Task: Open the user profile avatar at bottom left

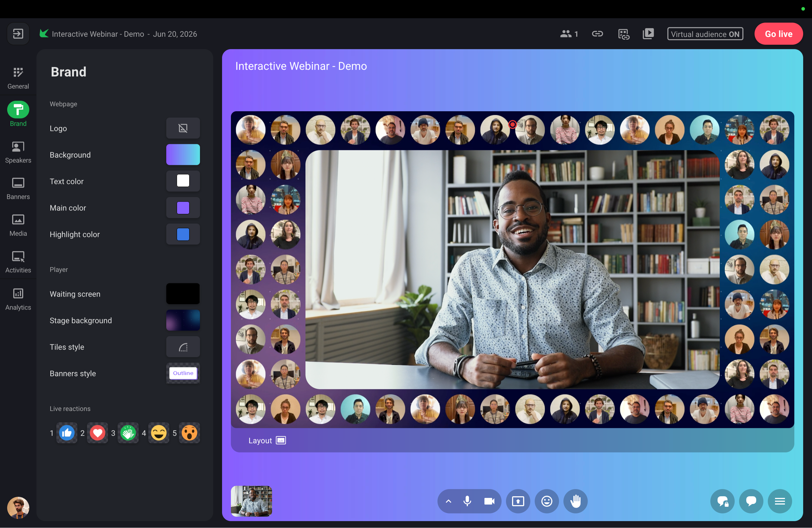Action: pos(18,508)
